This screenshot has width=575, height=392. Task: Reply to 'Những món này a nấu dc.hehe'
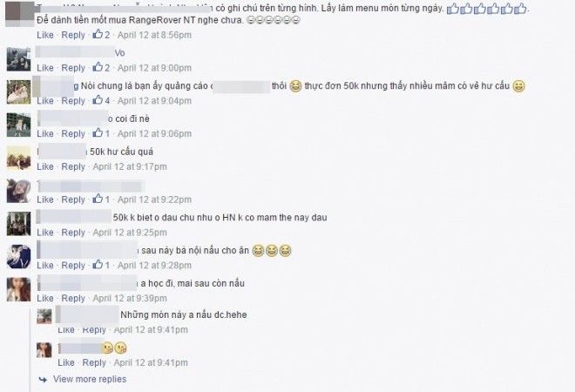[94, 329]
